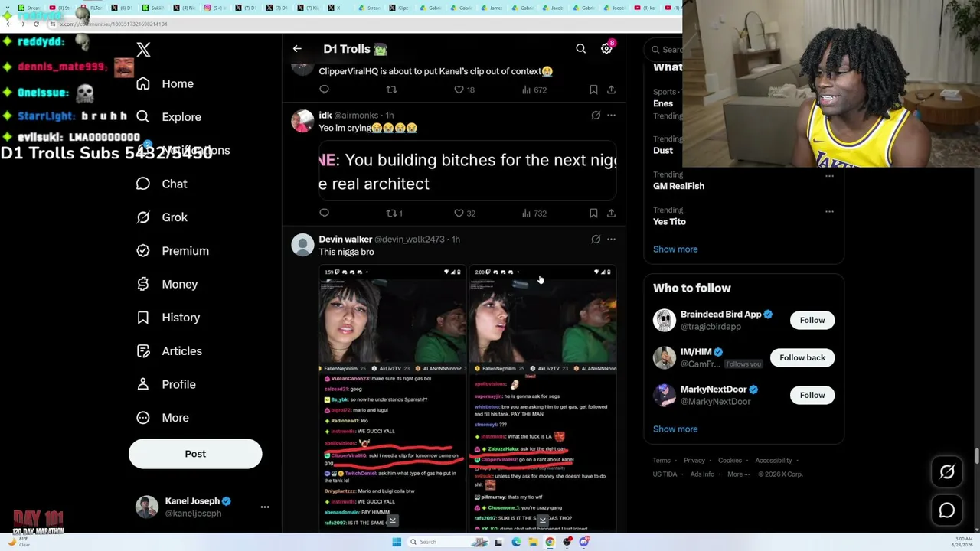Open the GM RealFish trending topic
Viewport: 980px width, 551px height.
[x=678, y=186]
